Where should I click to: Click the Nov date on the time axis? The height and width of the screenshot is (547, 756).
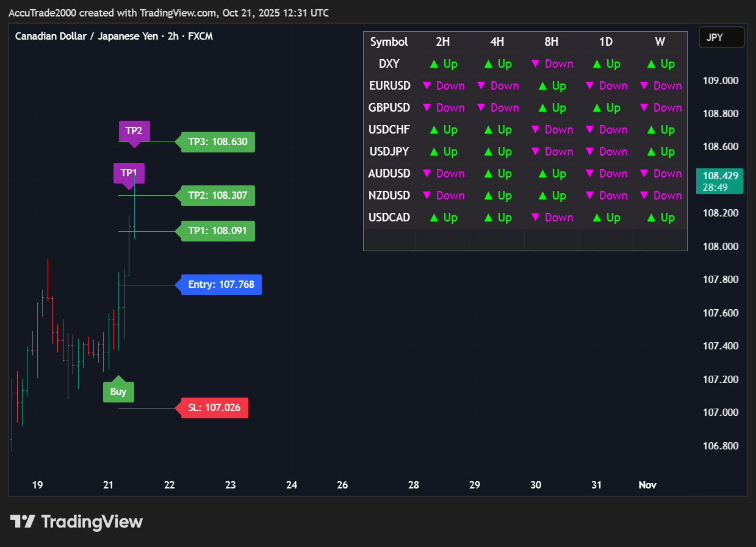click(647, 485)
